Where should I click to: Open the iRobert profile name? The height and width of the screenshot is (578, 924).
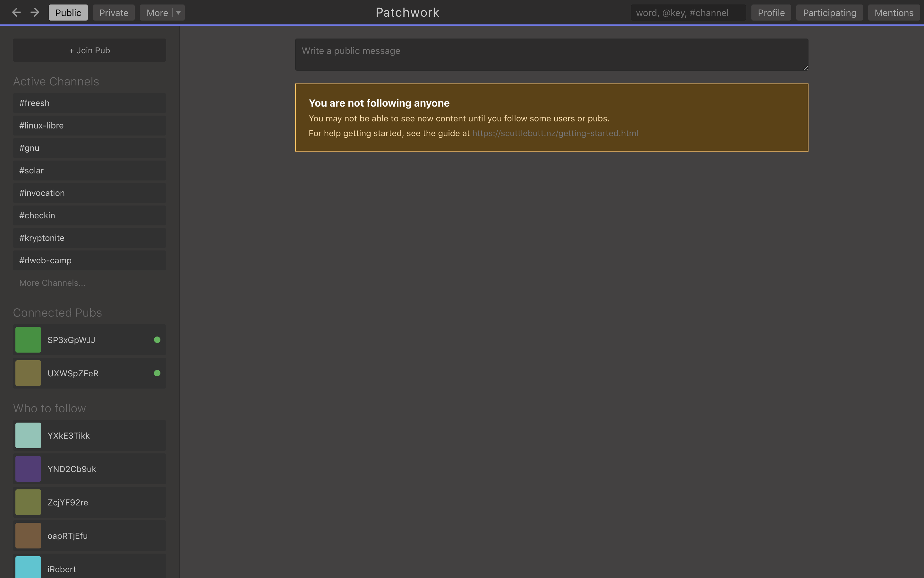click(62, 569)
